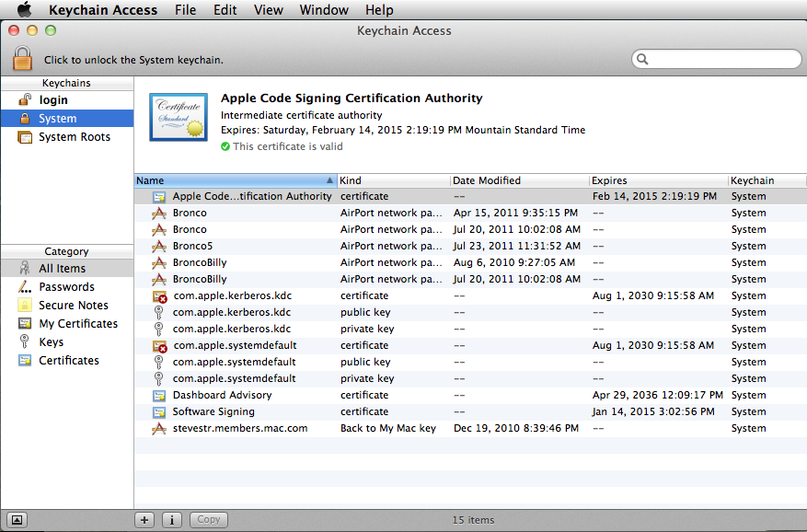This screenshot has height=532, width=807.
Task: Filter by Certificates category
Action: pyautogui.click(x=67, y=361)
